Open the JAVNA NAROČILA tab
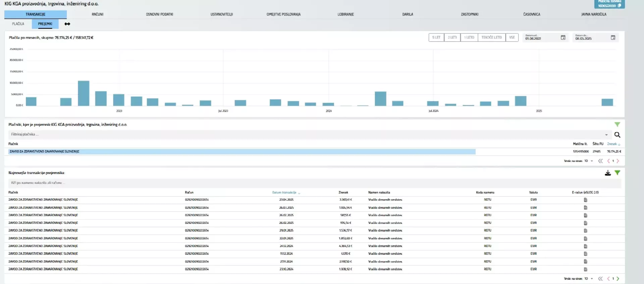Image resolution: width=644 pixels, height=284 pixels. [593, 14]
